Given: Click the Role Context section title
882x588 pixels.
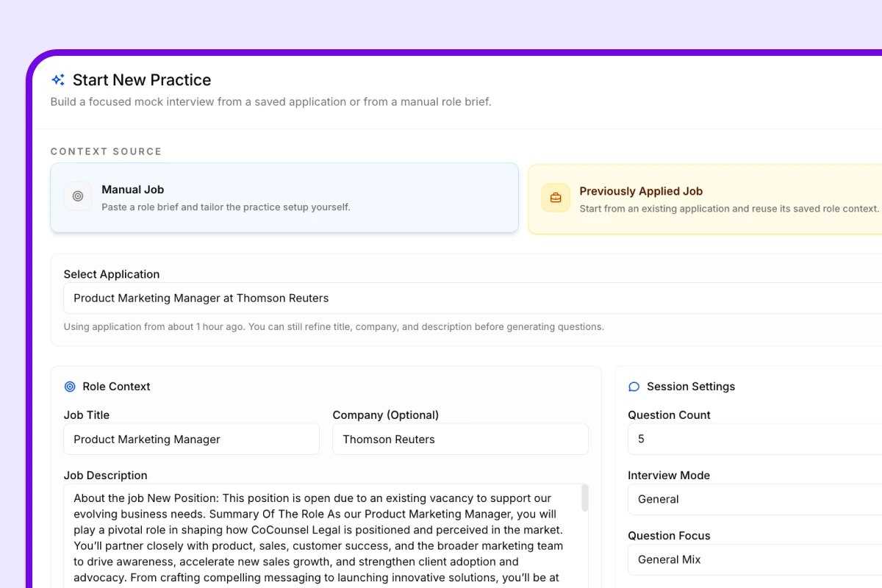Looking at the screenshot, I should pyautogui.click(x=116, y=387).
